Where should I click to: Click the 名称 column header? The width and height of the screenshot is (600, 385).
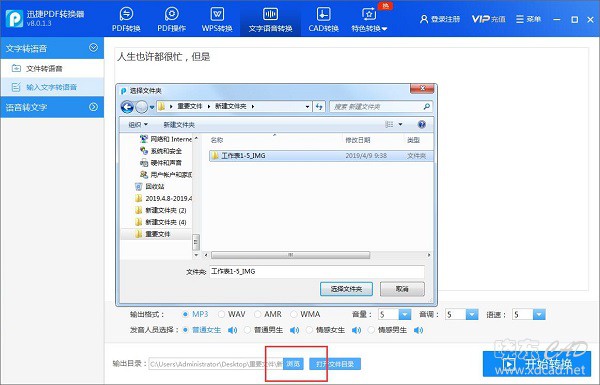217,140
